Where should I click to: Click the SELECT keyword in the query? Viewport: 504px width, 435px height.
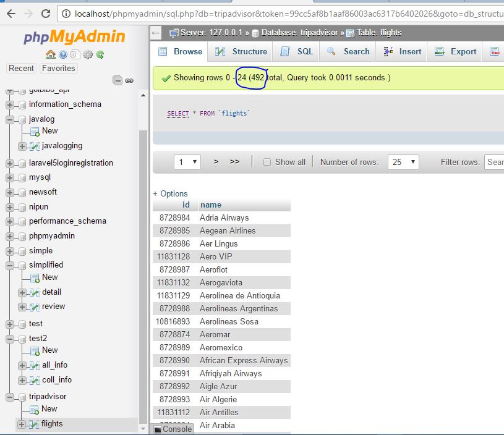tap(177, 114)
